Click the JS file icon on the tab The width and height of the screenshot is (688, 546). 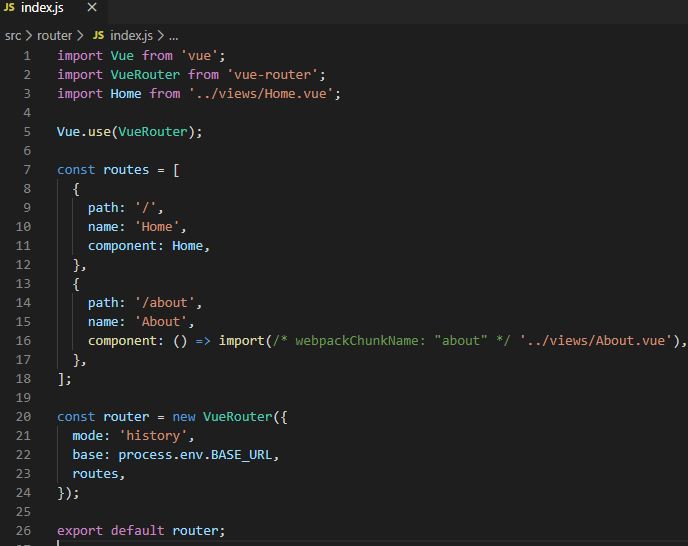[9, 7]
